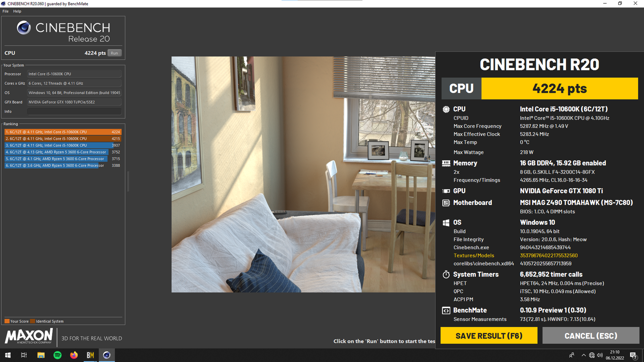Click the Run button next to CPU score
The width and height of the screenshot is (644, 362).
114,53
